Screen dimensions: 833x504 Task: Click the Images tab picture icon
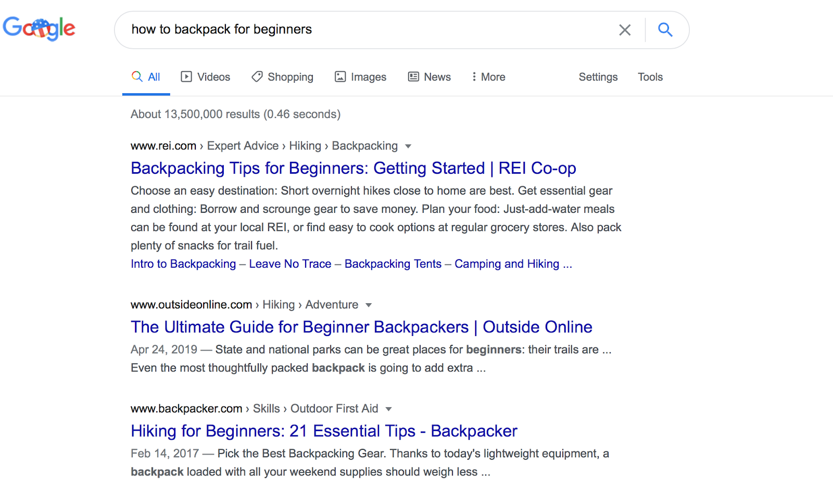click(340, 77)
